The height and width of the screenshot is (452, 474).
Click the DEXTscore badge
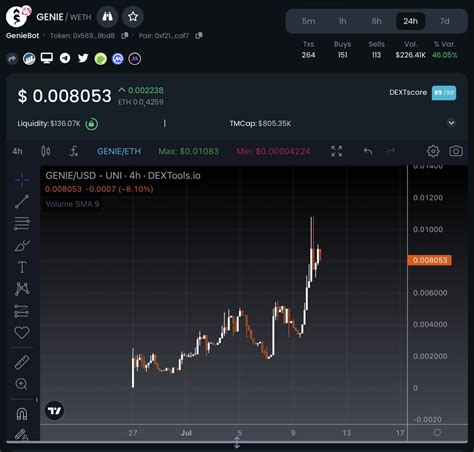tap(444, 93)
